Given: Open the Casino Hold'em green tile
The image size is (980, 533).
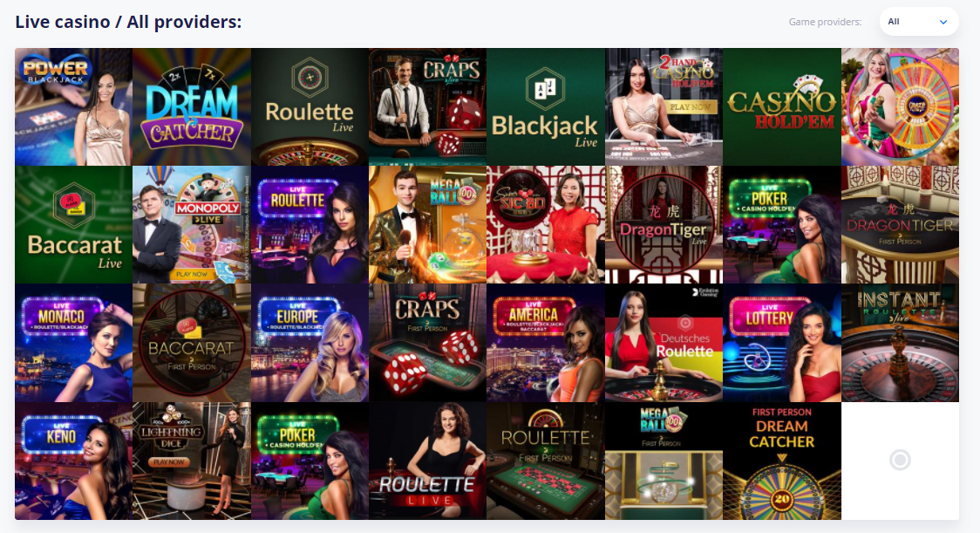Looking at the screenshot, I should point(782,107).
